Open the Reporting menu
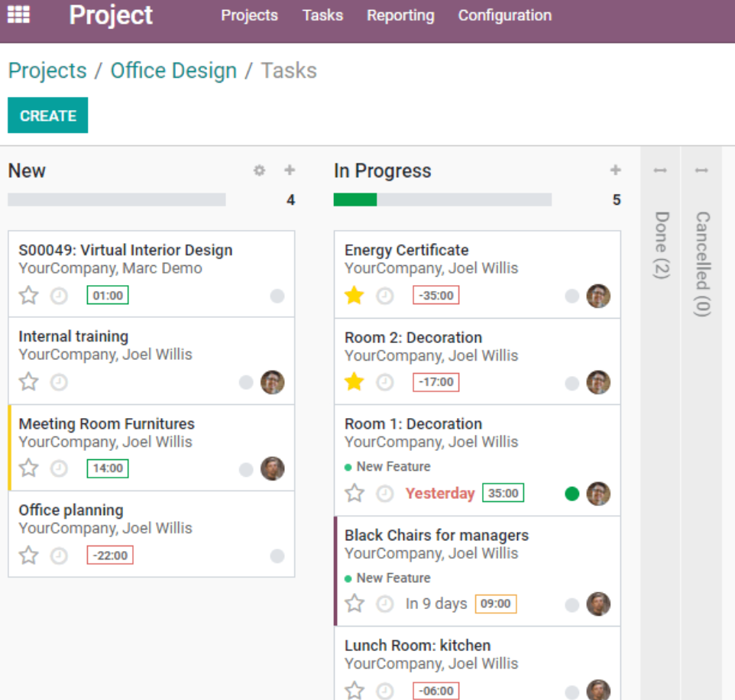This screenshot has height=700, width=735. click(400, 15)
